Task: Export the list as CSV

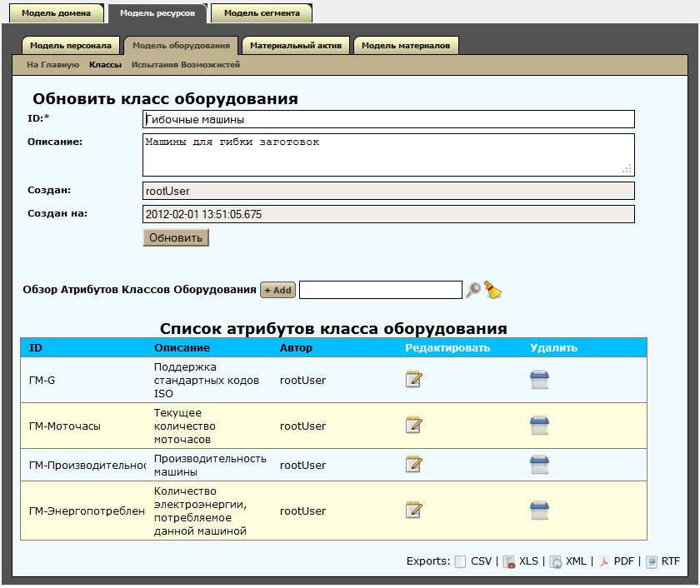Action: click(x=482, y=561)
